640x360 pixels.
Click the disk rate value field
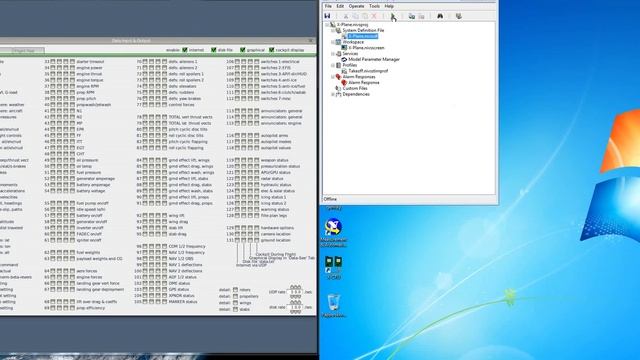point(295,307)
